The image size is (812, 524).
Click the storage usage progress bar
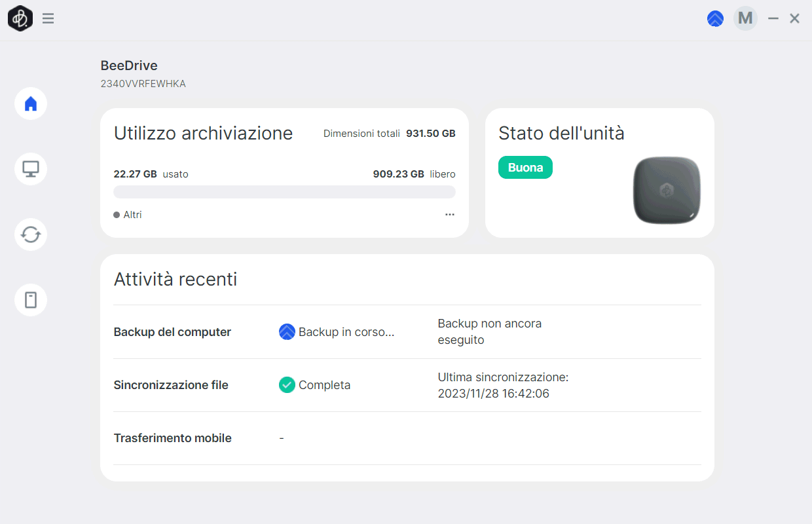[284, 192]
